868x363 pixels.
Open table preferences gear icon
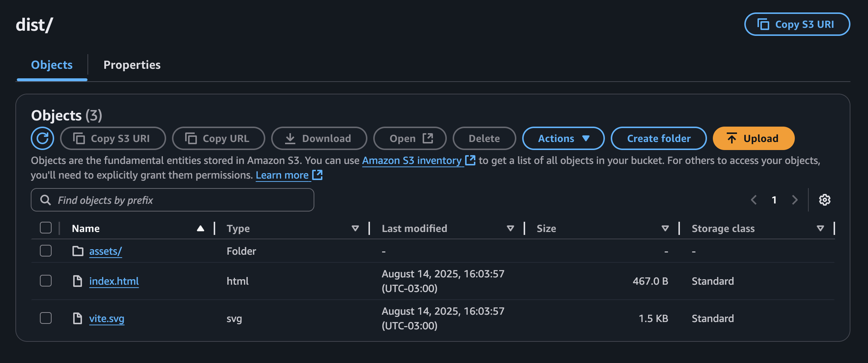pyautogui.click(x=824, y=200)
